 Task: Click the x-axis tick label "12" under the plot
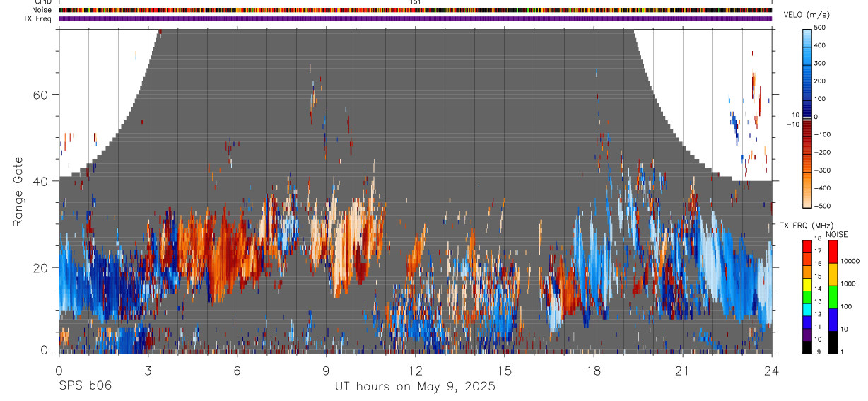click(415, 371)
